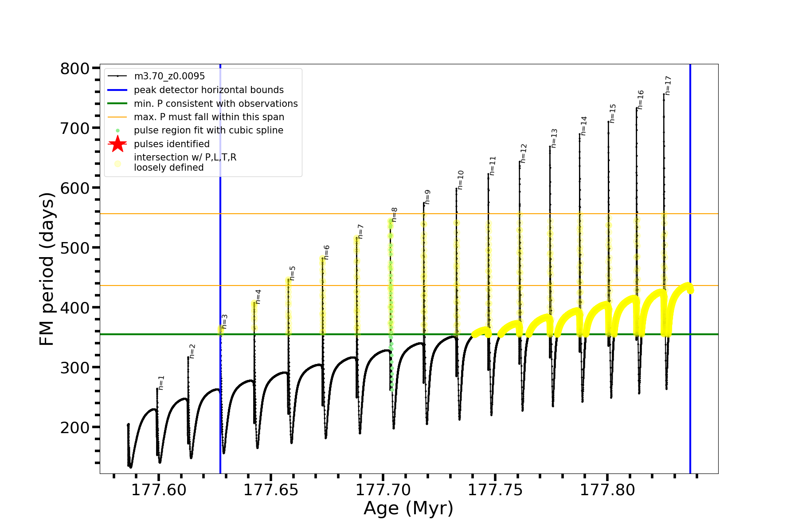798x532 pixels.
Task: Click the green dot legend marker for cubic spline
Action: [x=117, y=131]
